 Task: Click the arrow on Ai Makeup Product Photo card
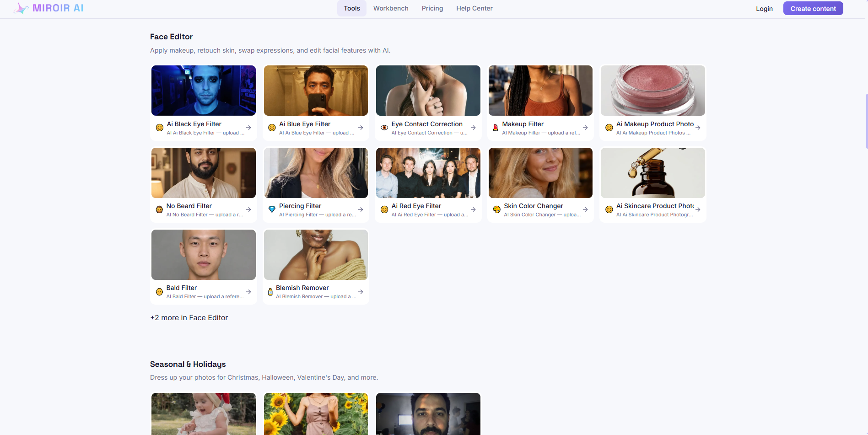pyautogui.click(x=698, y=128)
